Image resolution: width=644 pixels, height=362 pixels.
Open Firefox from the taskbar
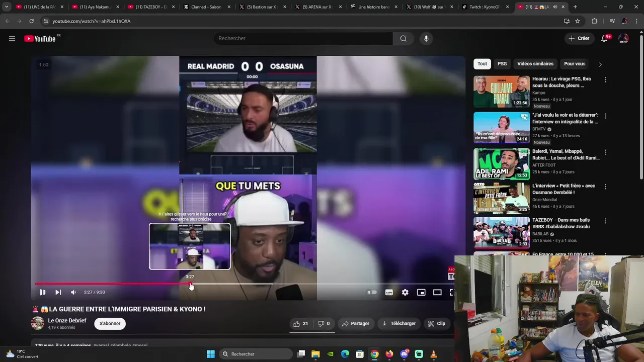click(389, 354)
